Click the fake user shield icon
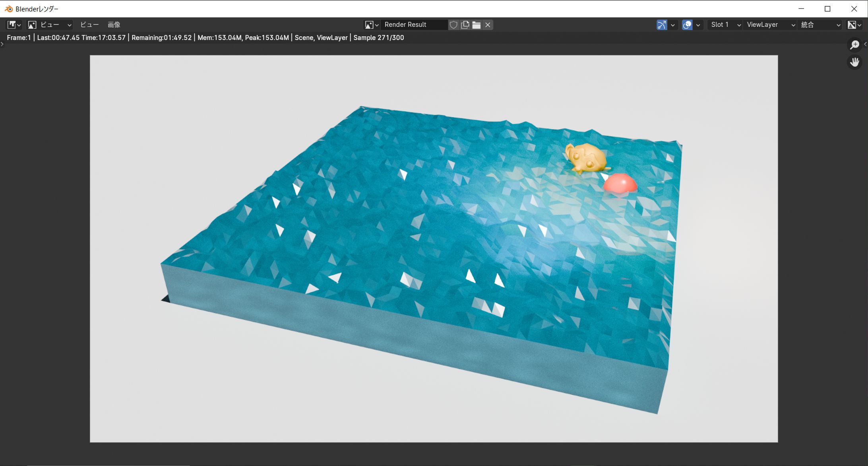This screenshot has height=466, width=868. click(x=453, y=25)
